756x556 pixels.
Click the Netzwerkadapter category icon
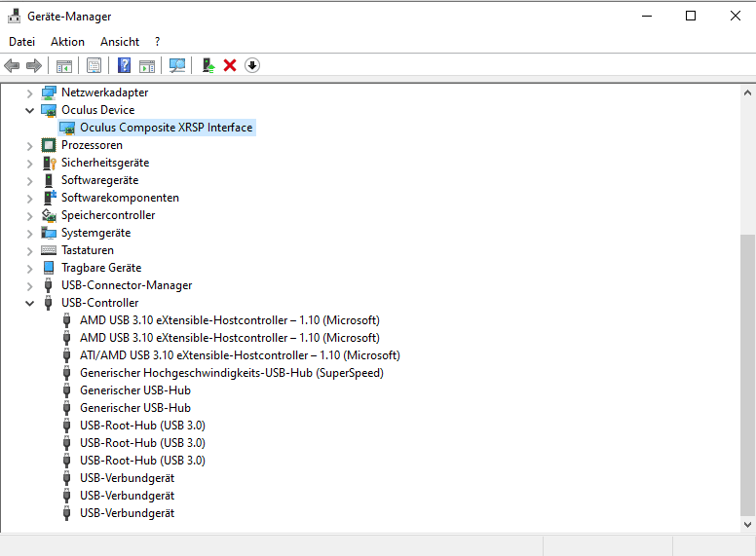tap(49, 93)
